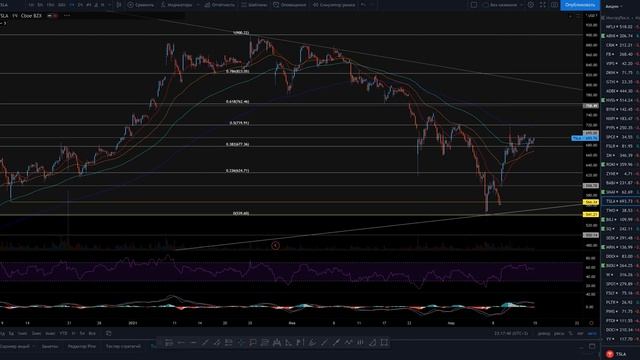Open the Templates (Шаблоны) menu
Screen dimensions: 640x360
tap(254, 5)
